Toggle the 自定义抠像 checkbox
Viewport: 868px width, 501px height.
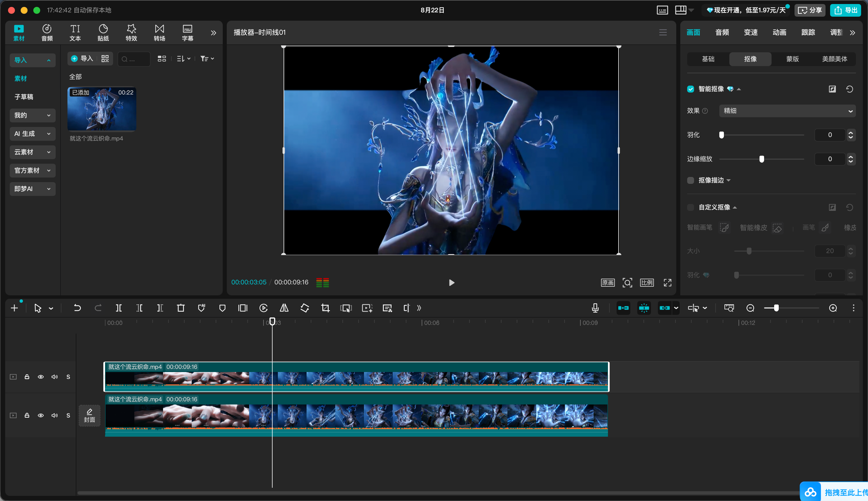tap(691, 207)
